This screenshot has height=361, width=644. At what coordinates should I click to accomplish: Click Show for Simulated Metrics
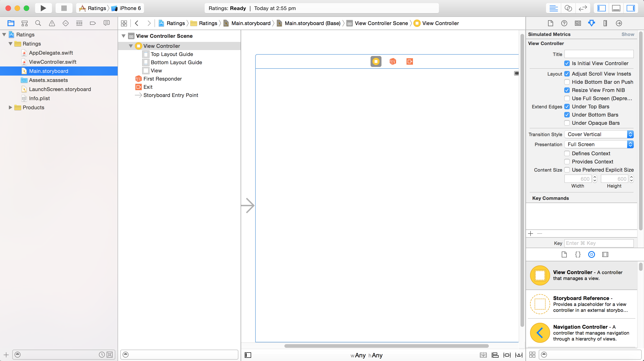coord(628,34)
